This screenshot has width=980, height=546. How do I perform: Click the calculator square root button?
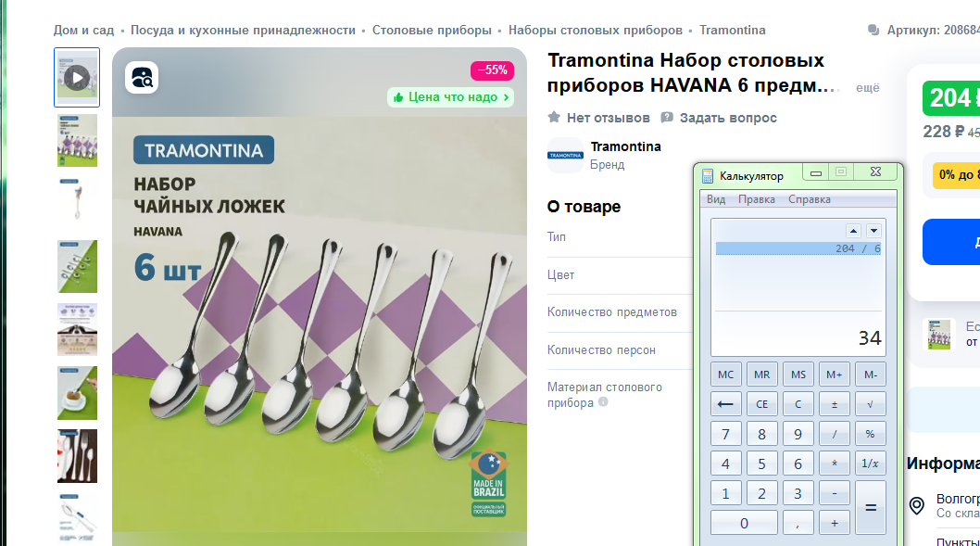(x=870, y=404)
